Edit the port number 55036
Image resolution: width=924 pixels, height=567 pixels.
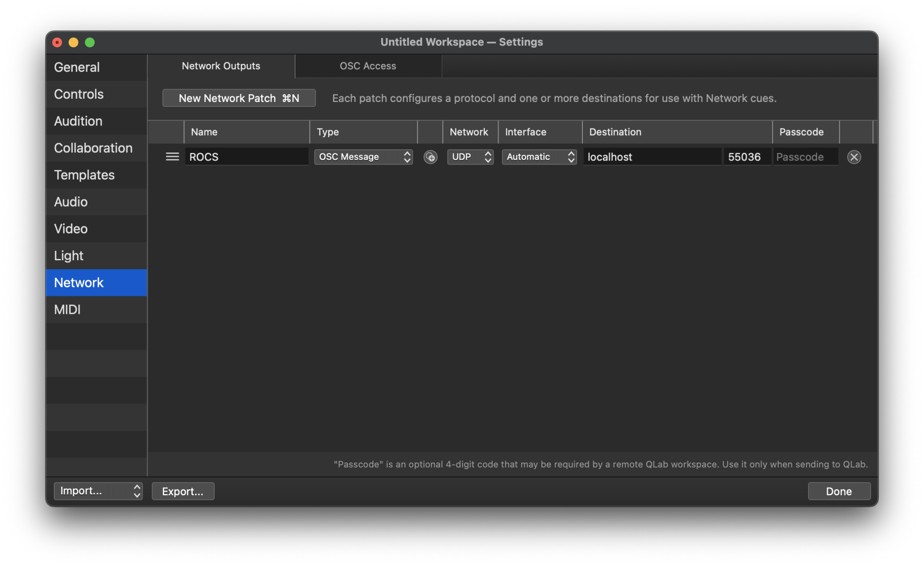point(746,157)
